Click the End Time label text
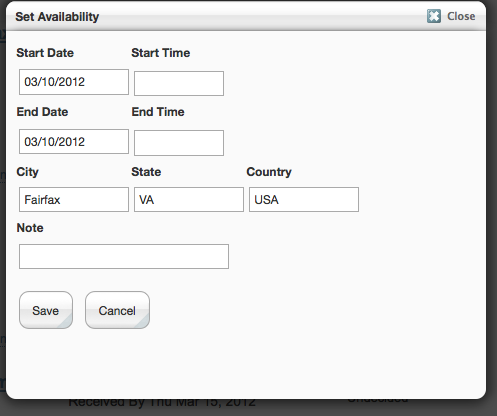The width and height of the screenshot is (497, 416). coord(158,112)
